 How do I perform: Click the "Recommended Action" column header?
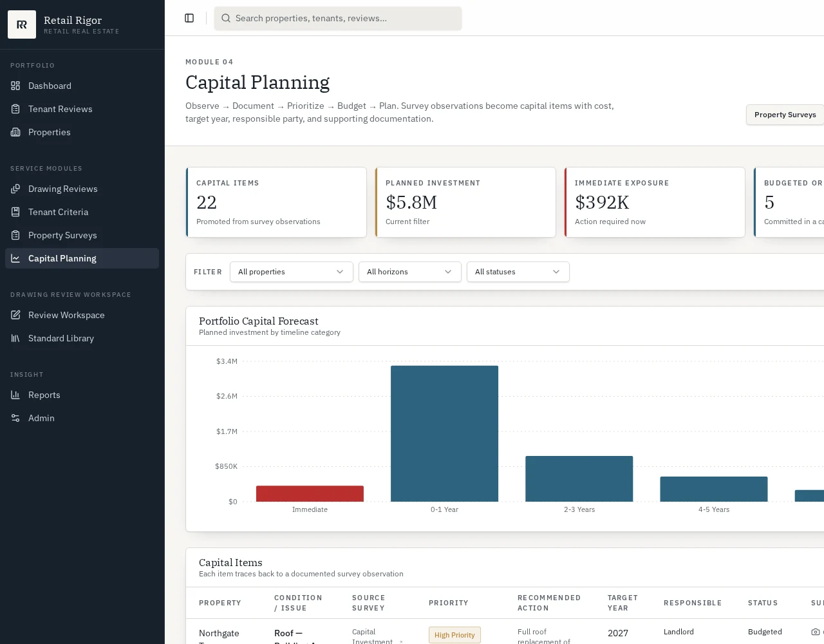point(549,603)
